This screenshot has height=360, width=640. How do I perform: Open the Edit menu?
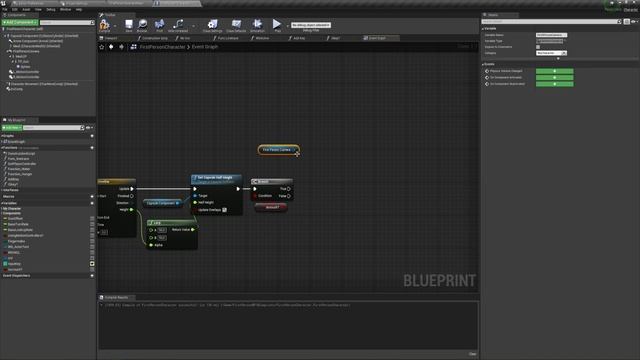pos(15,9)
